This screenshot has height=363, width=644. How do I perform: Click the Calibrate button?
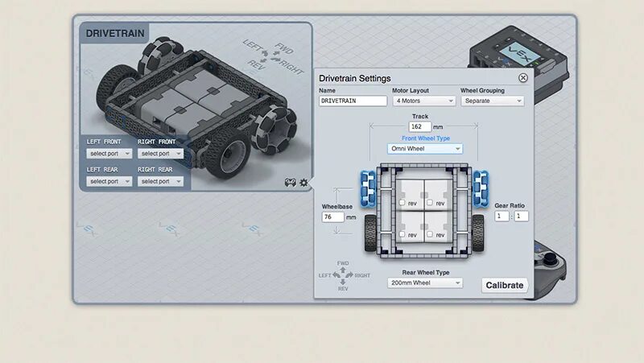click(505, 286)
